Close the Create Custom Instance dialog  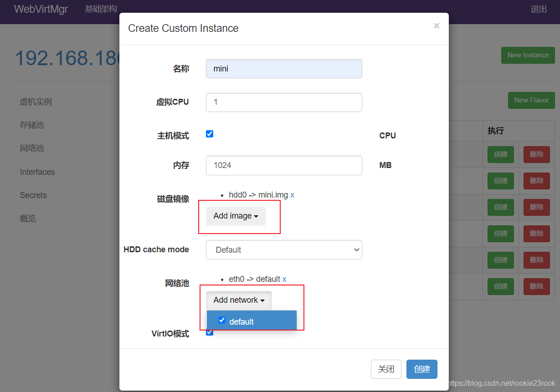[x=436, y=25]
